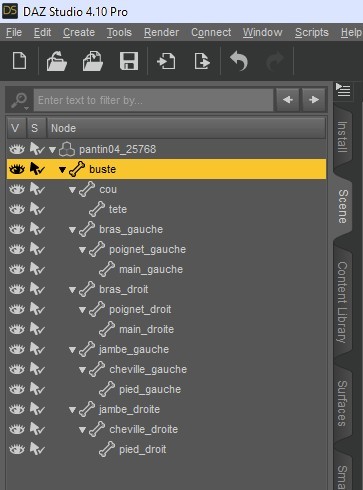The width and height of the screenshot is (363, 490).
Task: Open the Scene pane options menu icon
Action: click(343, 90)
